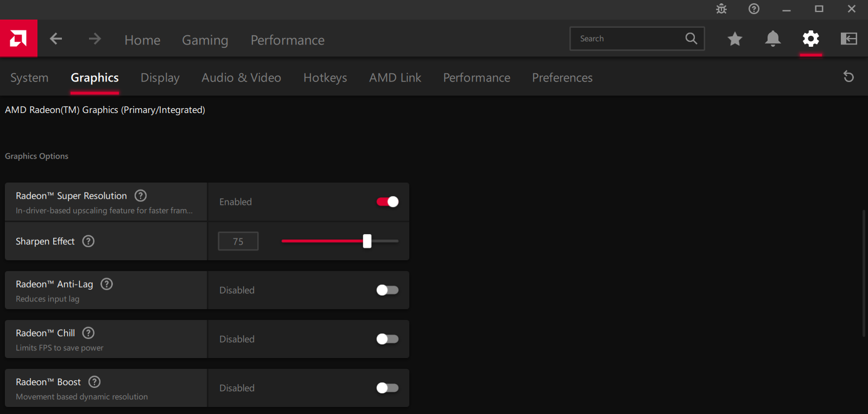
Task: Show help for Radeon Super Resolution
Action: [141, 196]
